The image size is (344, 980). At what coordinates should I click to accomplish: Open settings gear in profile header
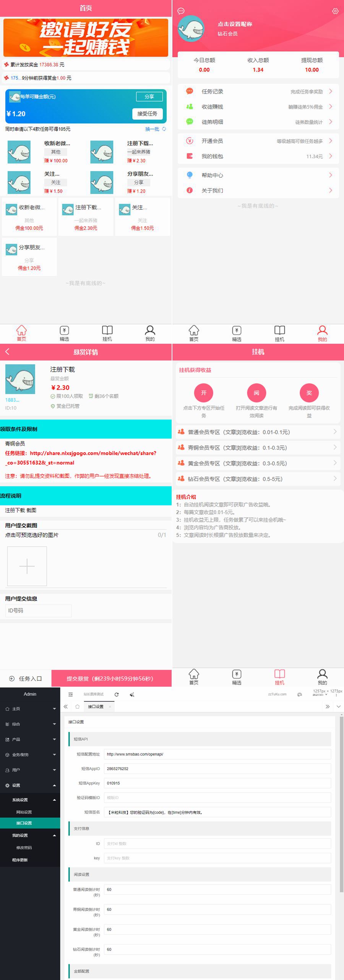click(x=335, y=11)
